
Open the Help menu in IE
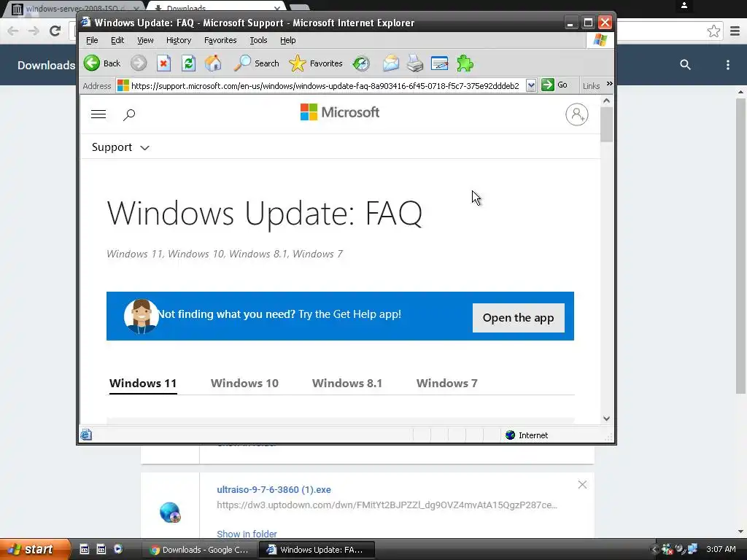click(287, 41)
